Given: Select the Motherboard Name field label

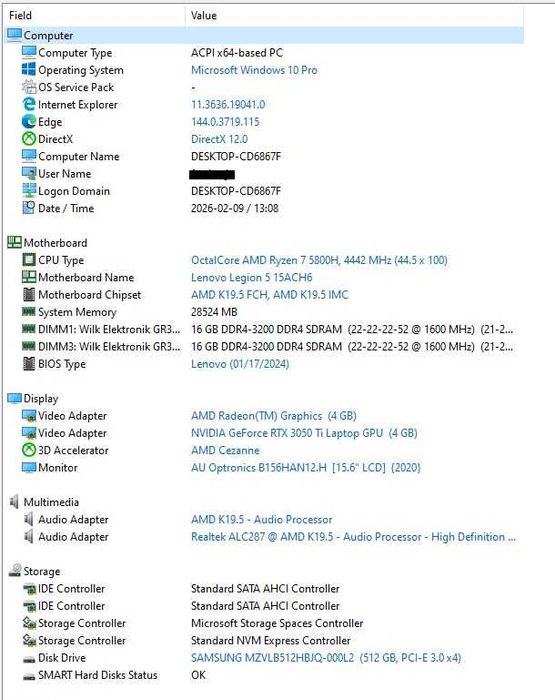Looking at the screenshot, I should pos(86,278).
